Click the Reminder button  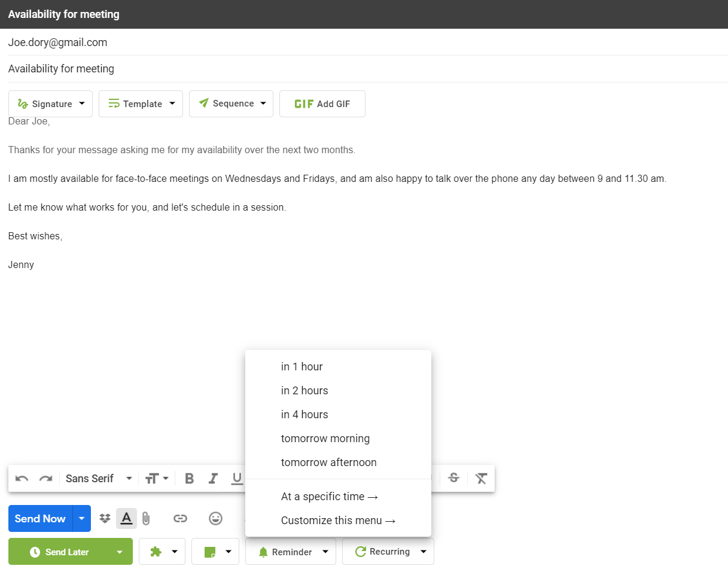pos(285,552)
